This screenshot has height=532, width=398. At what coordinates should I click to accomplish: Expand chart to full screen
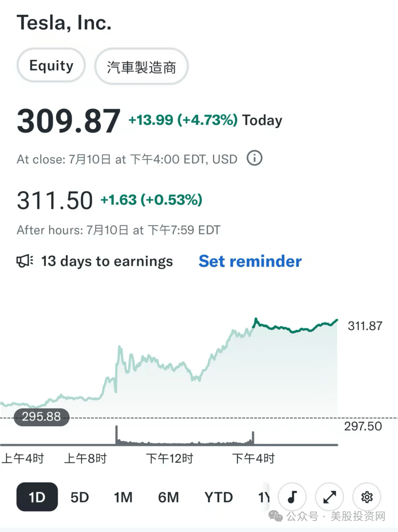[x=329, y=497]
